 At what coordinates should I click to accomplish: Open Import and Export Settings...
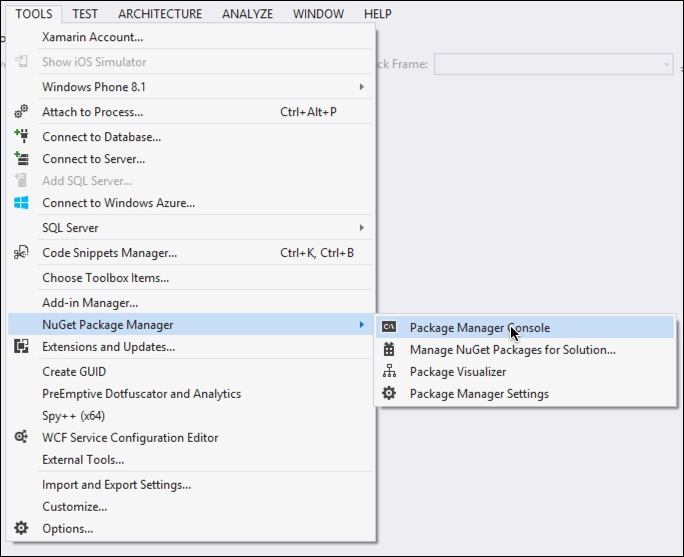pos(191,484)
